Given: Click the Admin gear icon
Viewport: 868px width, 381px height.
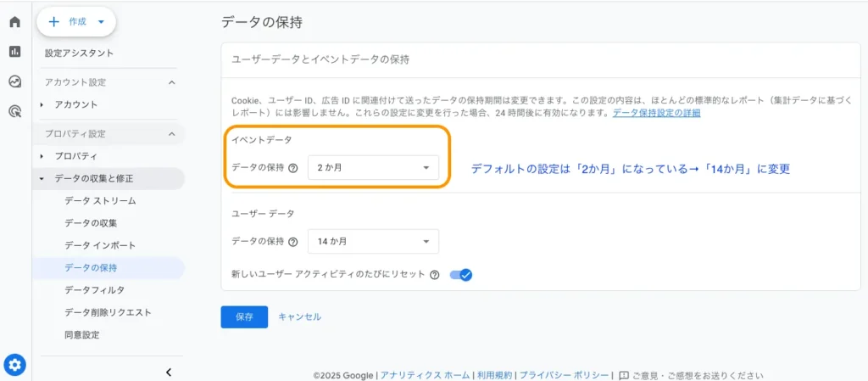Looking at the screenshot, I should [15, 365].
